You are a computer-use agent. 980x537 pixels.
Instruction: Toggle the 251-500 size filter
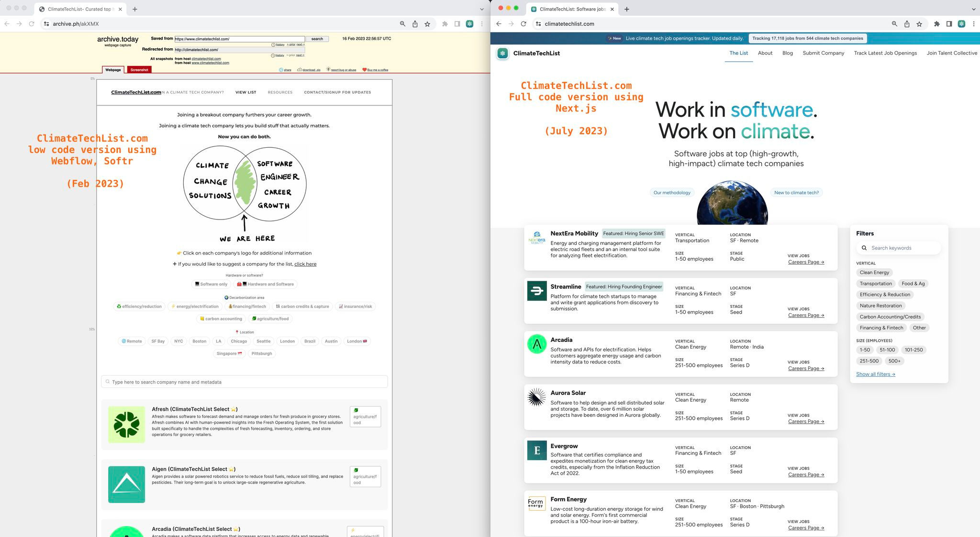[x=869, y=361]
